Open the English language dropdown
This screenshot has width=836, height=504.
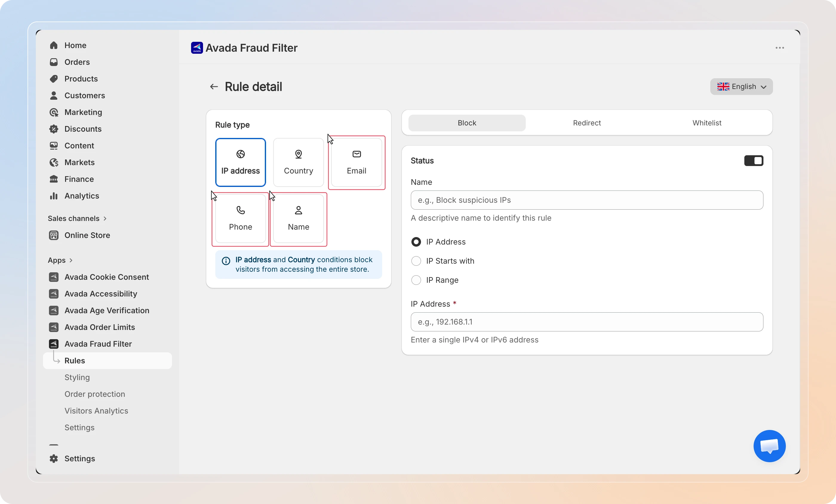click(x=741, y=87)
